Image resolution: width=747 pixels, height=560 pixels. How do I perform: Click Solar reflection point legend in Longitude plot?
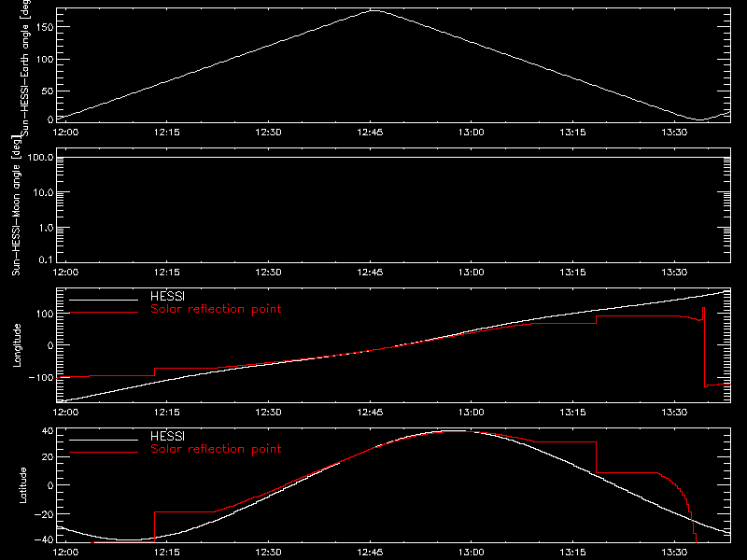[x=216, y=309]
